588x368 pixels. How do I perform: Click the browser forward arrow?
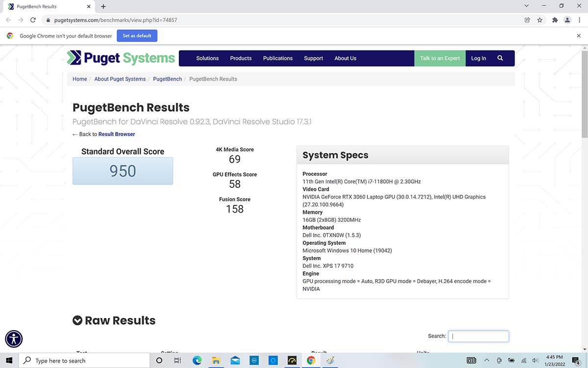(21, 20)
